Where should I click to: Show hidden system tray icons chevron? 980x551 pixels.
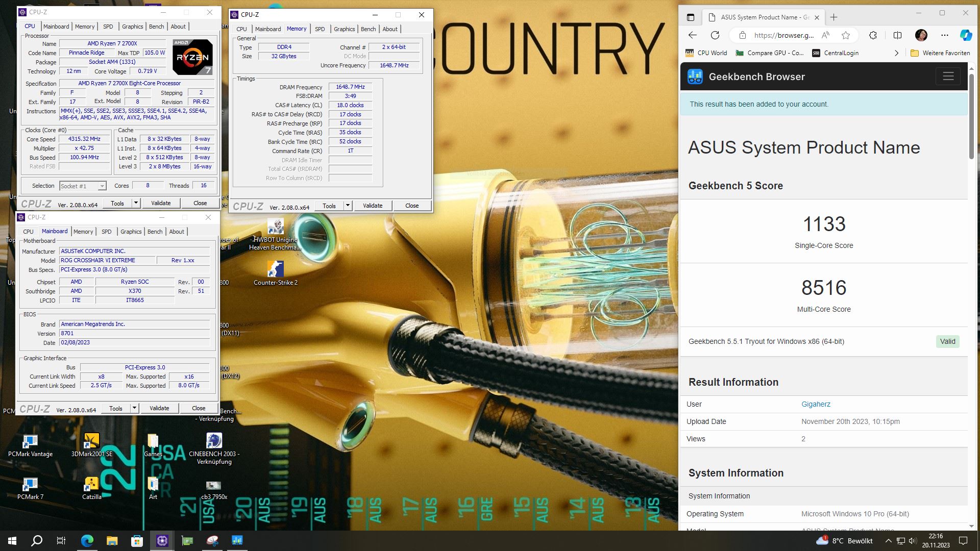888,541
